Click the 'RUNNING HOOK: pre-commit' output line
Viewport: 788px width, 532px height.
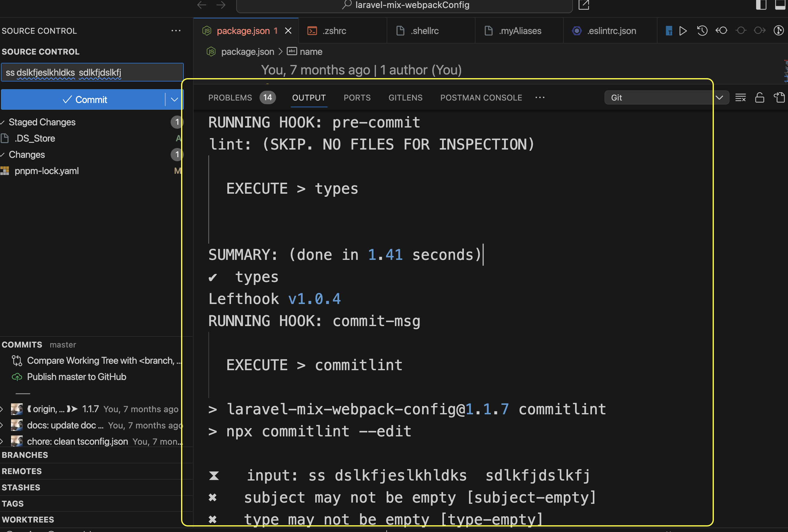[x=314, y=122]
